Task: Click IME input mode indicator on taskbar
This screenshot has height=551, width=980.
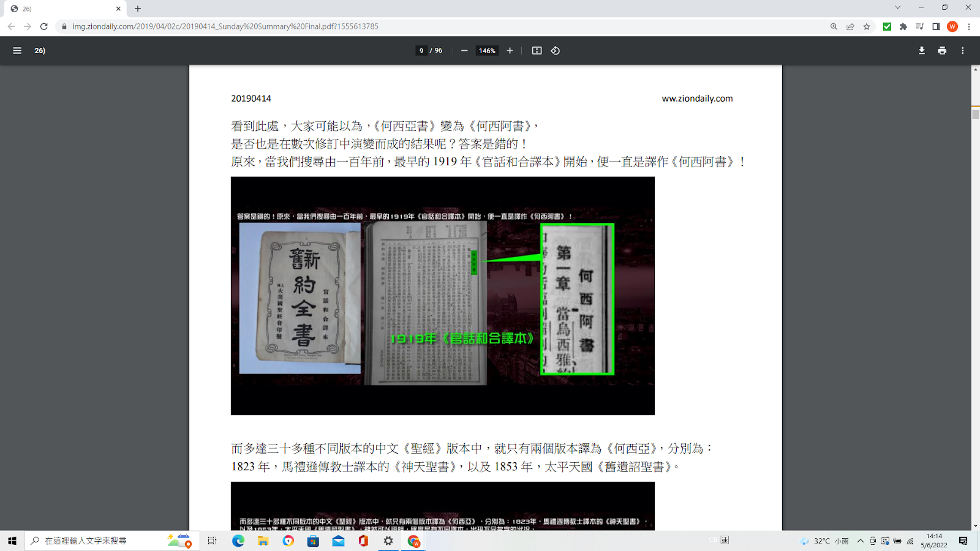Action: (x=725, y=540)
